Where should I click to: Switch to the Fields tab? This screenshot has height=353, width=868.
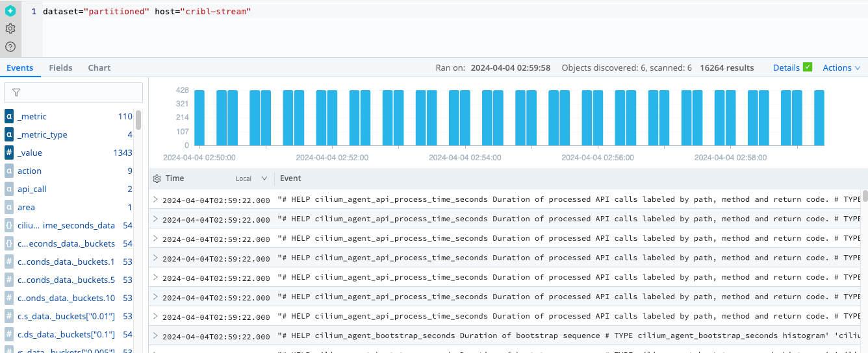(60, 68)
